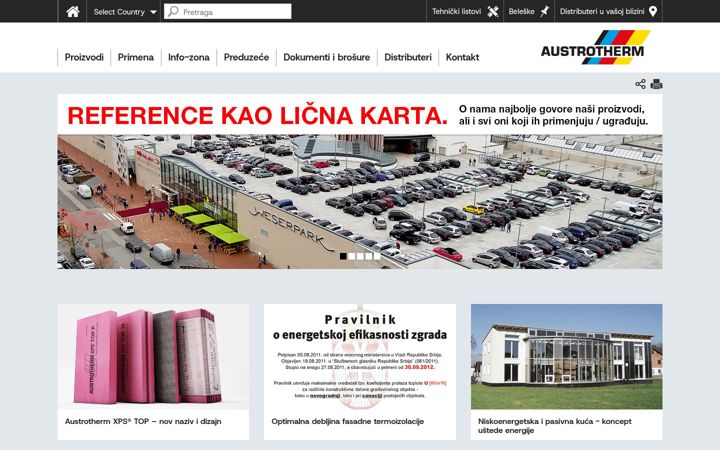The width and height of the screenshot is (720, 450).
Task: Click the low-energy house photo
Action: tap(567, 356)
